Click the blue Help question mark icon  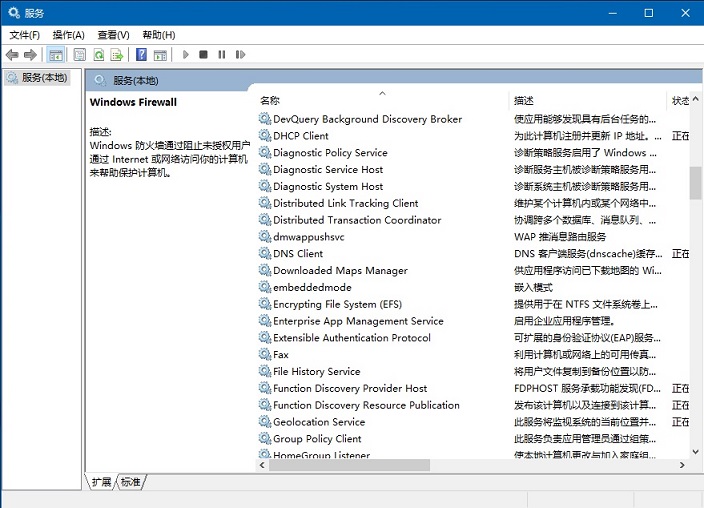(141, 55)
